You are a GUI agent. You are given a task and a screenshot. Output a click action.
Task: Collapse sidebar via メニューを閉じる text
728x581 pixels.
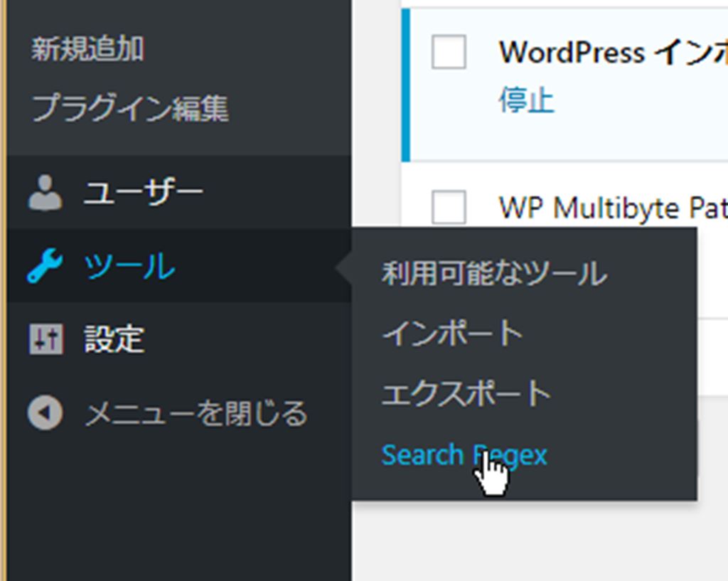click(x=196, y=413)
